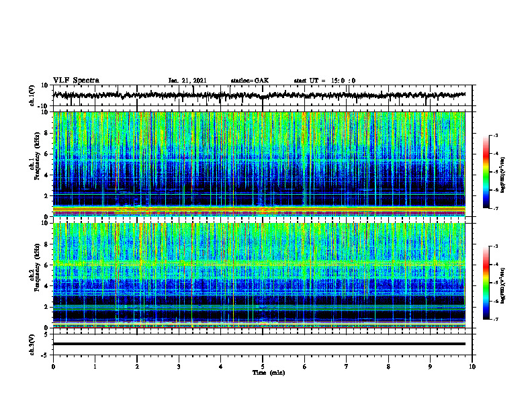Image resolution: width=532 pixels, height=411 pixels.
Task: Click the log(PSD) label beside ch.1 colorbar
Action: [x=503, y=175]
